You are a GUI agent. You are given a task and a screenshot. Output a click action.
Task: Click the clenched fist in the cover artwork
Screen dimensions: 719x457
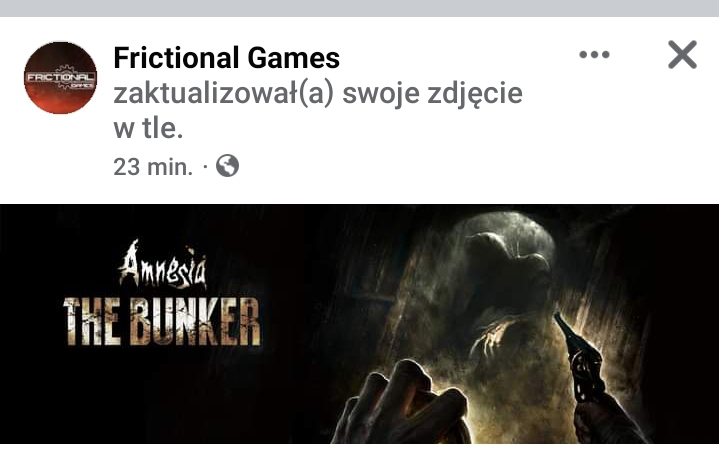click(404, 403)
